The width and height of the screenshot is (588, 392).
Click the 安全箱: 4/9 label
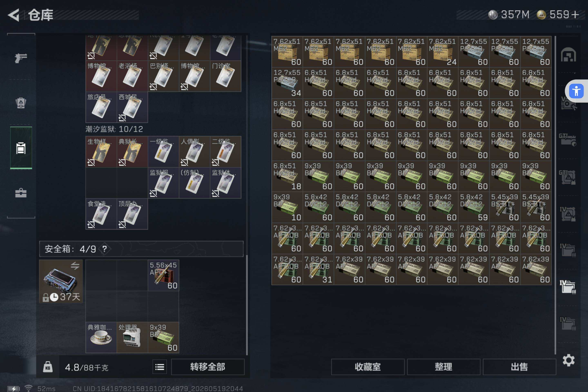tap(70, 249)
